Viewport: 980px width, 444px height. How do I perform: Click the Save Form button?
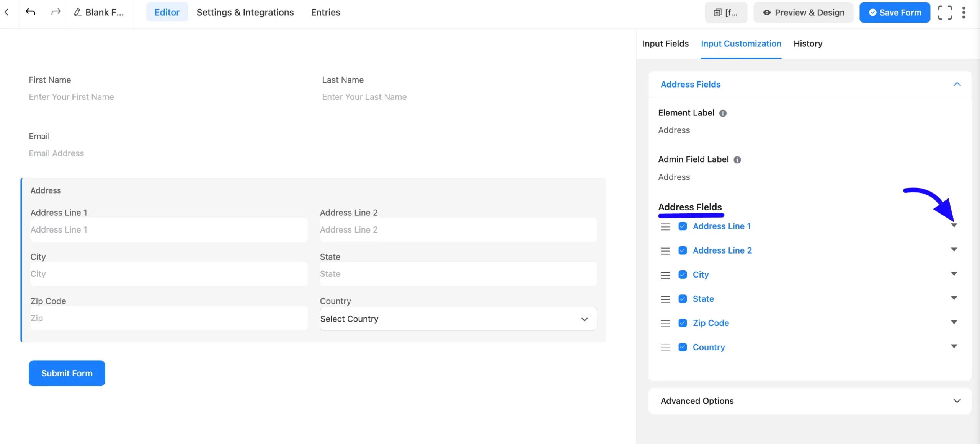tap(895, 12)
